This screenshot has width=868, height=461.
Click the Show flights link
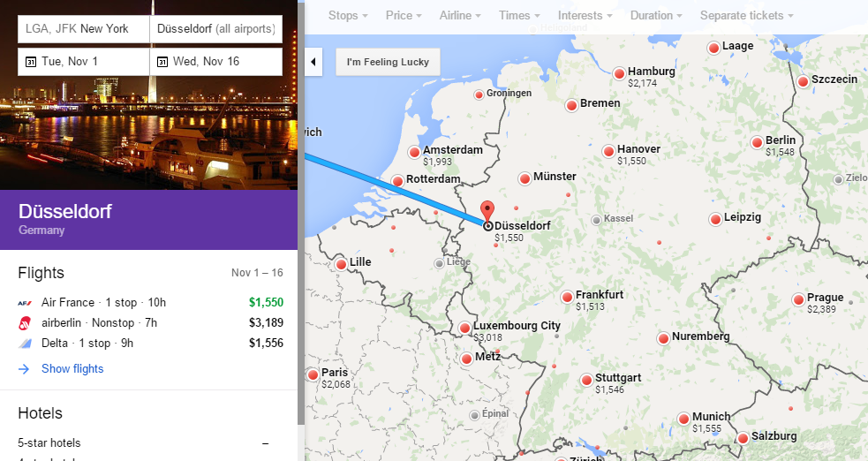coord(72,368)
